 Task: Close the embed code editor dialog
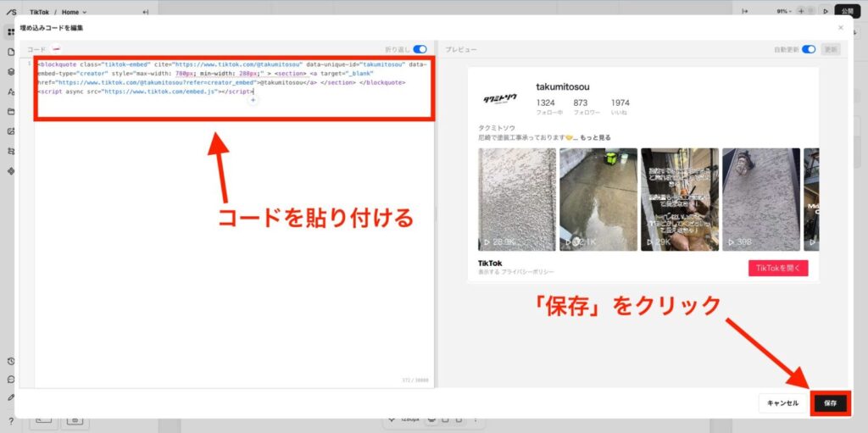pyautogui.click(x=841, y=28)
